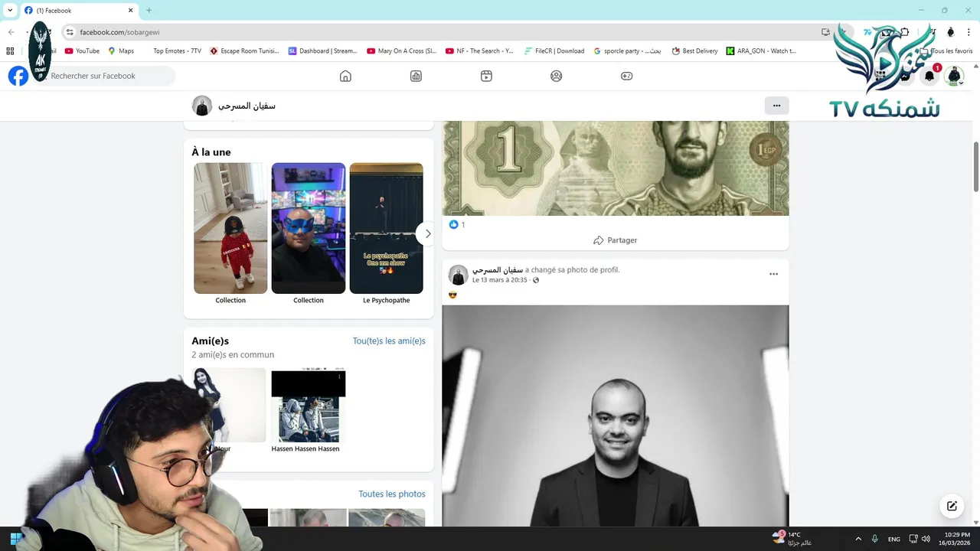Image resolution: width=980 pixels, height=551 pixels.
Task: Open FileCR | Download bookmark
Action: point(554,51)
